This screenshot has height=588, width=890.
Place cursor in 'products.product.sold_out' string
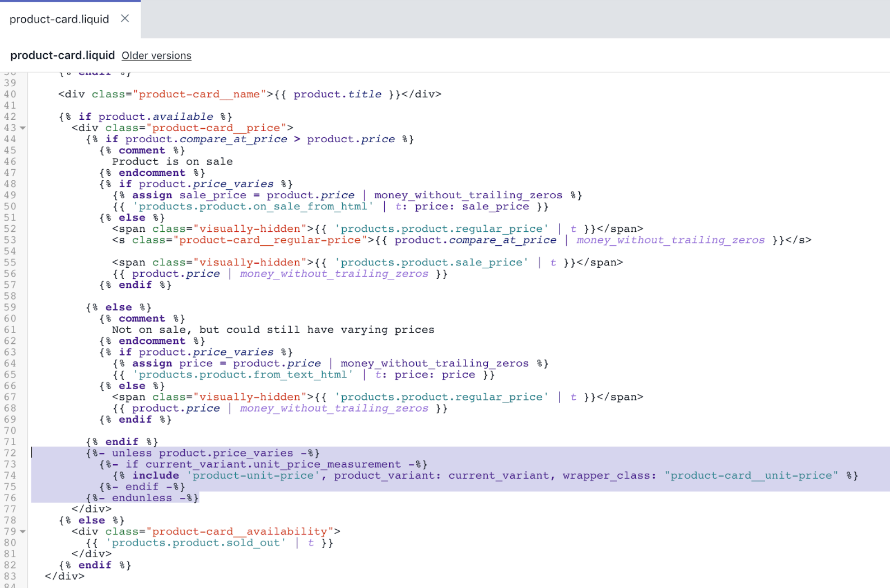195,543
